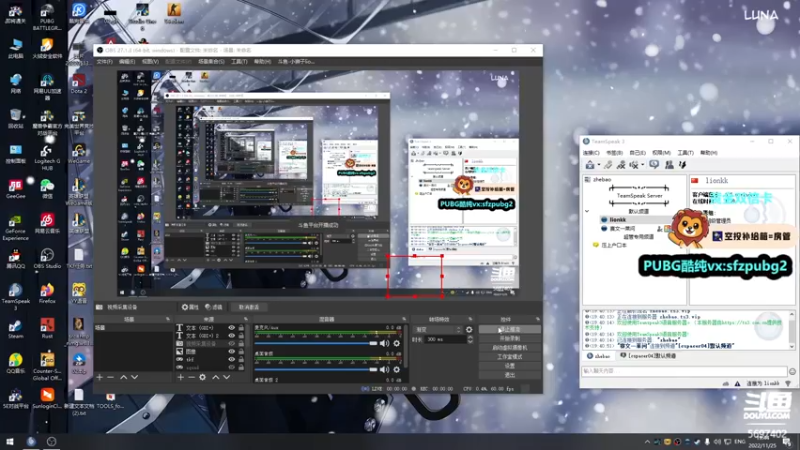
Task: Open OBS Studio desktop shortcut
Action: point(47,259)
